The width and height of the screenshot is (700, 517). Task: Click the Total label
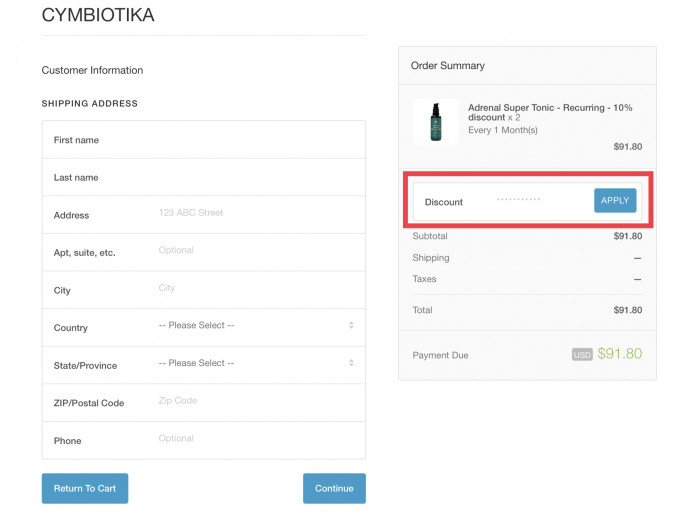pyautogui.click(x=422, y=310)
